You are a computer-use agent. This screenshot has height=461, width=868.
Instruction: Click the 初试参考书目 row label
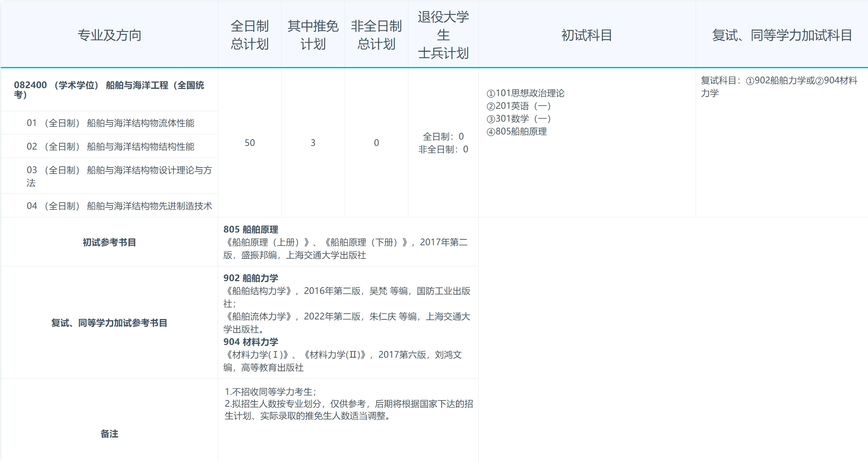[x=109, y=242]
